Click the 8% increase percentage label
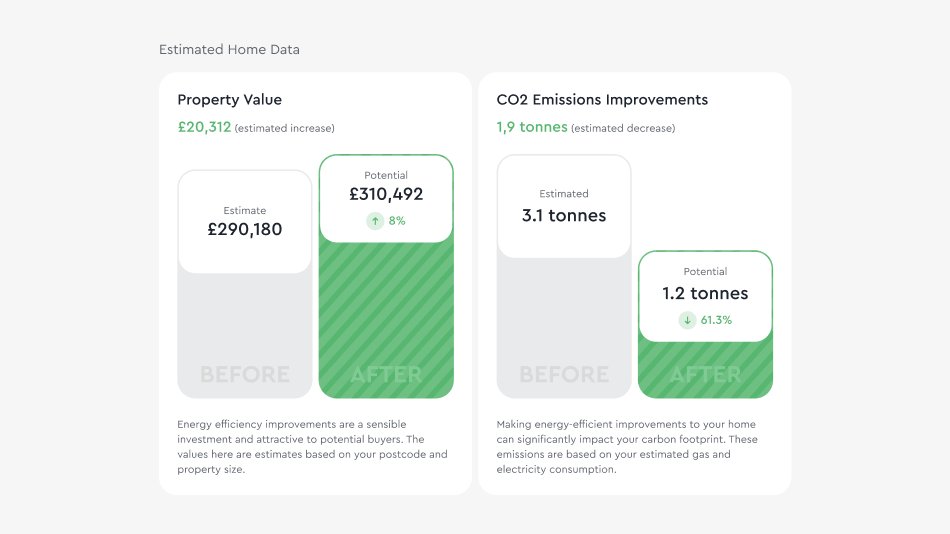Screen dimensions: 950x534 [x=397, y=221]
